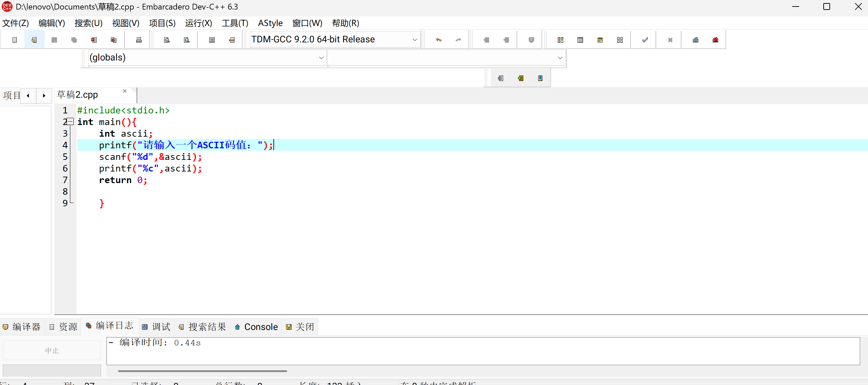Click the Find magnifier toolbar icon
Viewport: 868px width, 385px height.
pyautogui.click(x=167, y=40)
